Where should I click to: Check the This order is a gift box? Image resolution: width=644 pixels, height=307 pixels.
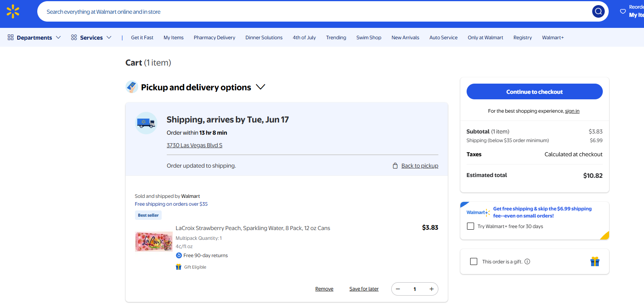click(x=474, y=261)
